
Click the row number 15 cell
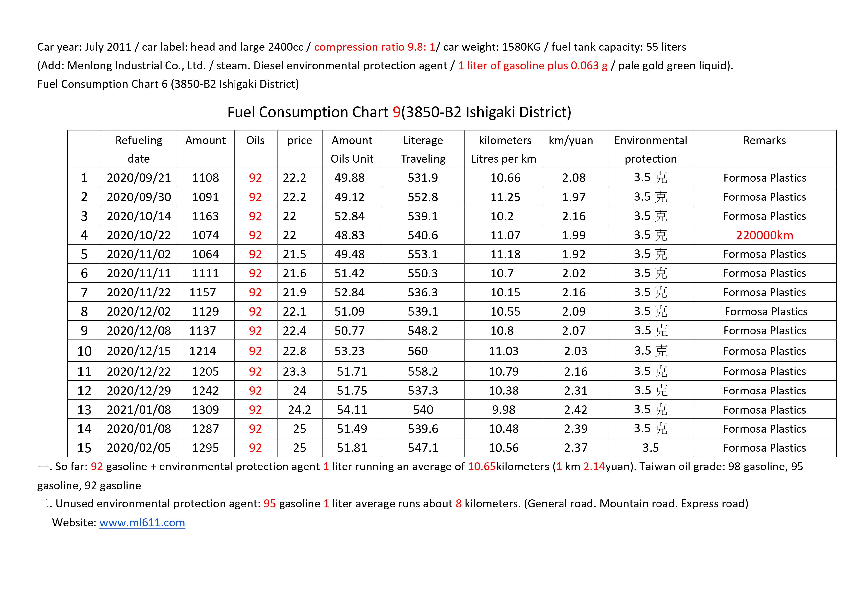pyautogui.click(x=84, y=448)
